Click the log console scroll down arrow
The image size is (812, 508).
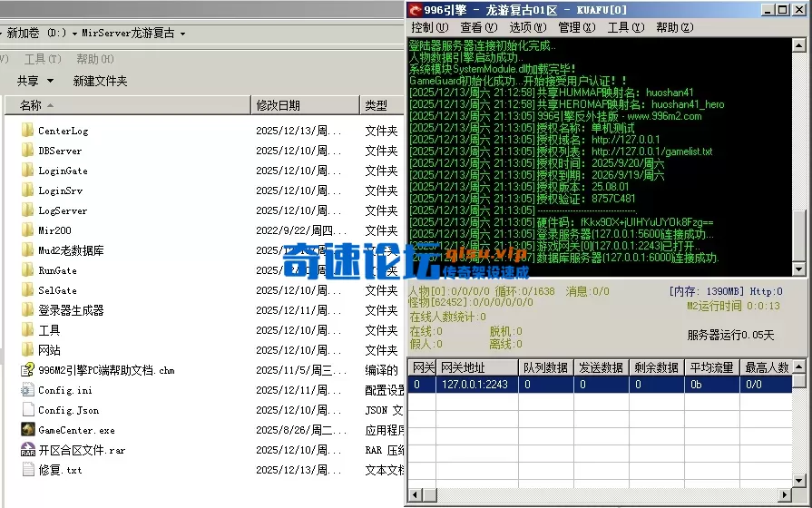tap(799, 269)
